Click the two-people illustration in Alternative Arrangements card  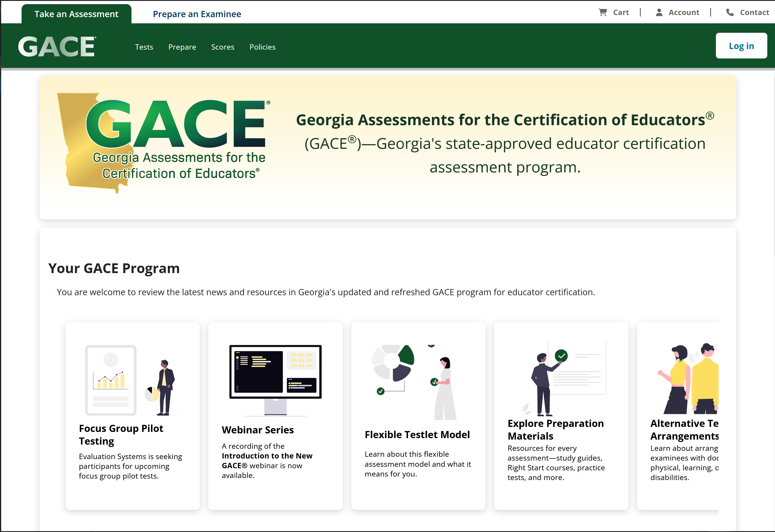[x=688, y=378]
